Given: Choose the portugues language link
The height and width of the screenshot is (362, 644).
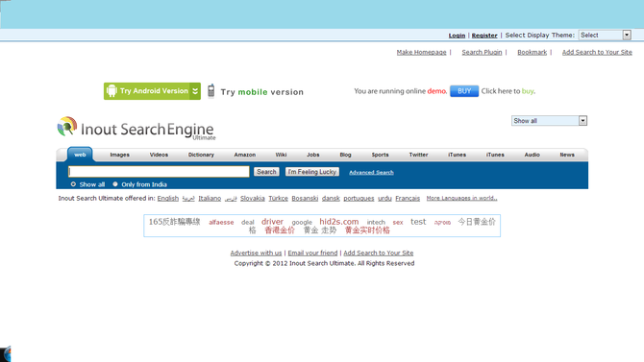Looking at the screenshot, I should (359, 198).
